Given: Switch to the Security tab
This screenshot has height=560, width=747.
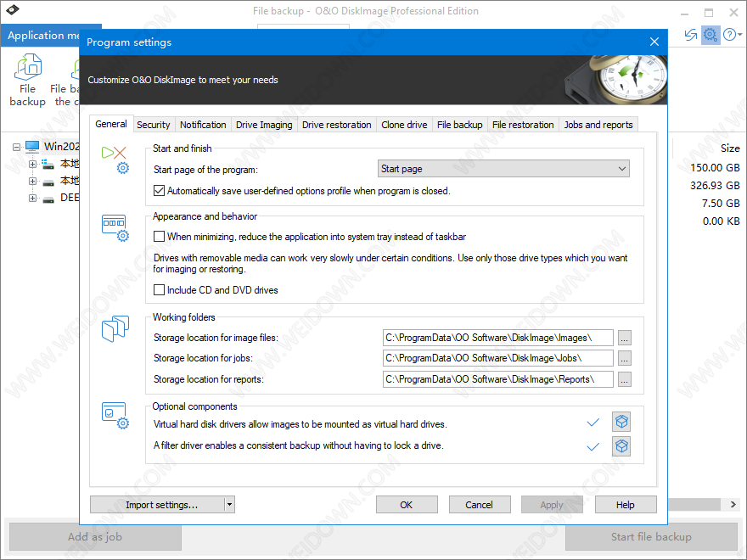Looking at the screenshot, I should (x=154, y=125).
